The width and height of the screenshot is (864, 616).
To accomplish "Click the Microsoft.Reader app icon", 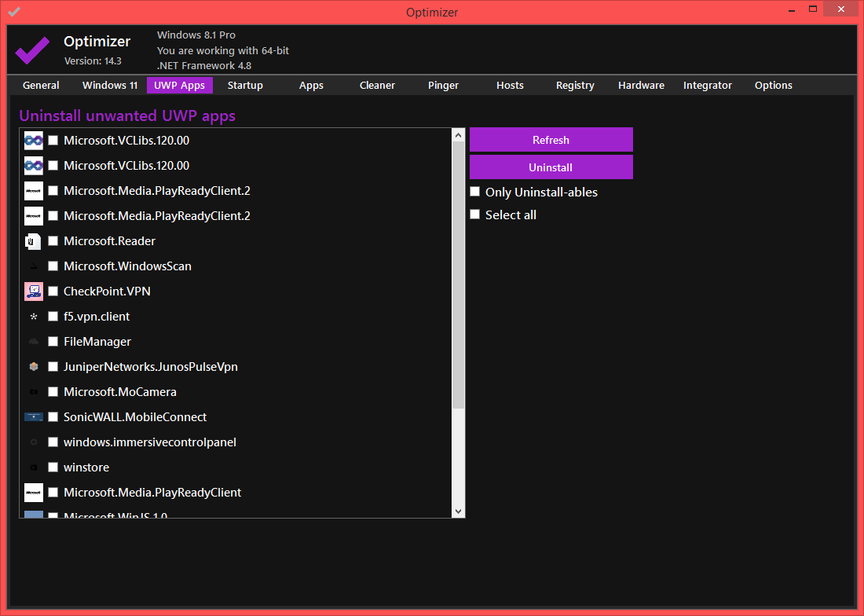I will point(33,241).
